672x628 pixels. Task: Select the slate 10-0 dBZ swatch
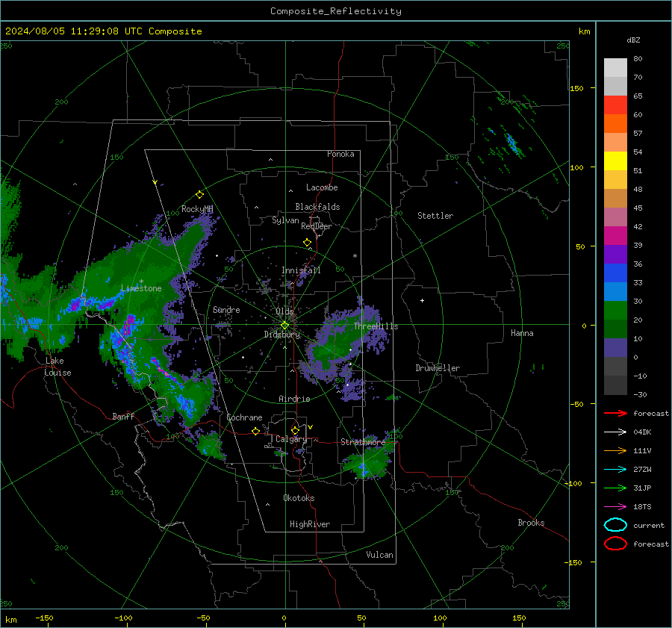click(x=615, y=347)
